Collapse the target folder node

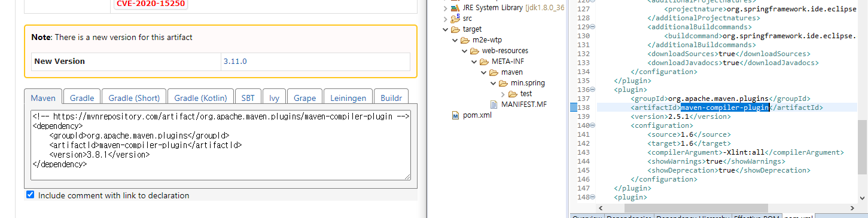[446, 29]
